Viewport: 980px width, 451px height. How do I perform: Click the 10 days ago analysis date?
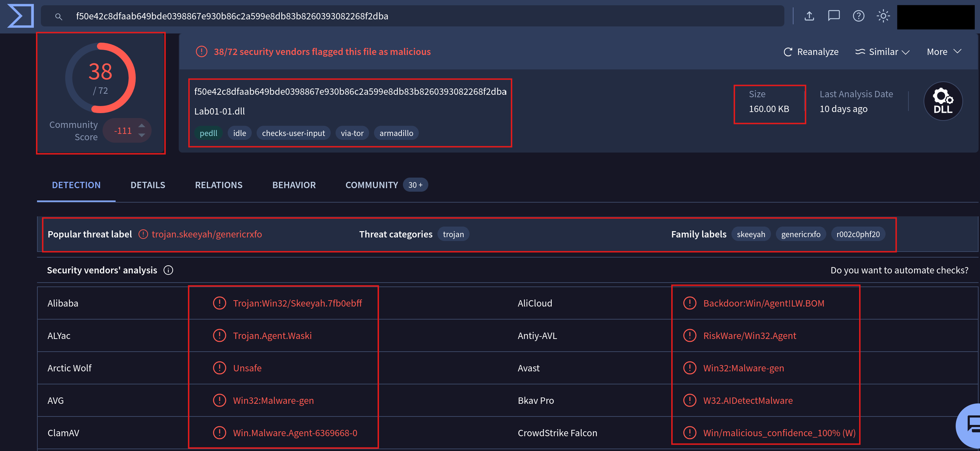[x=844, y=109]
